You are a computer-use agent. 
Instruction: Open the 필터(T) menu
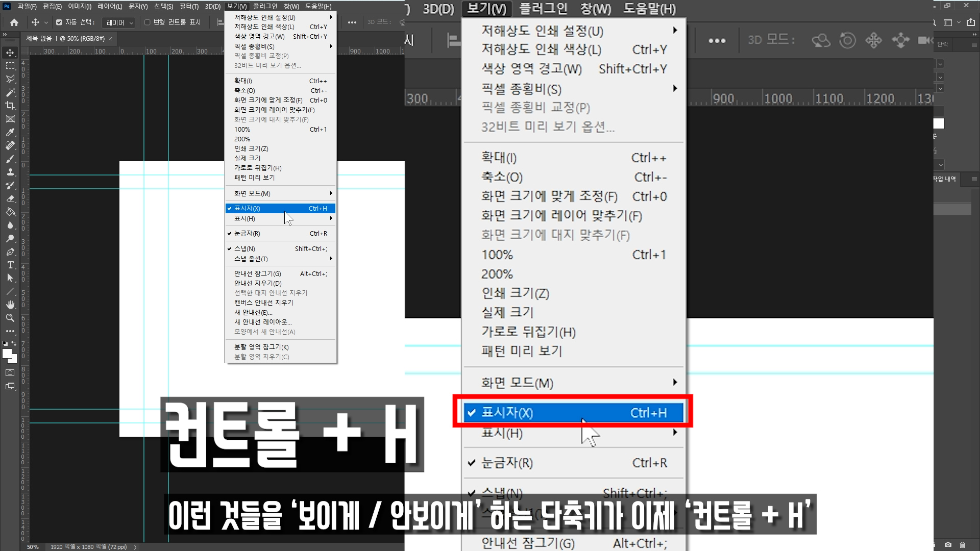[189, 7]
